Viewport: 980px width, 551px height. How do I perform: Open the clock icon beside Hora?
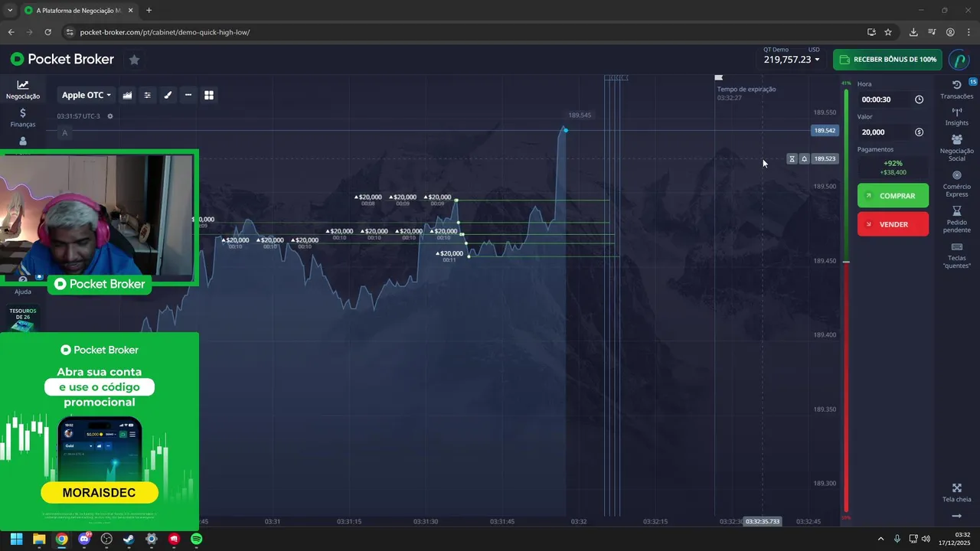[x=920, y=99]
